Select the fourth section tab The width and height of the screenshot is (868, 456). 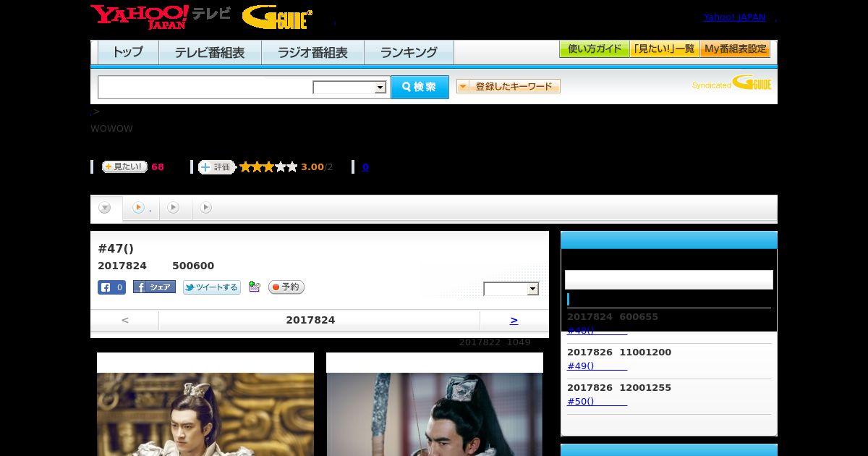[206, 208]
